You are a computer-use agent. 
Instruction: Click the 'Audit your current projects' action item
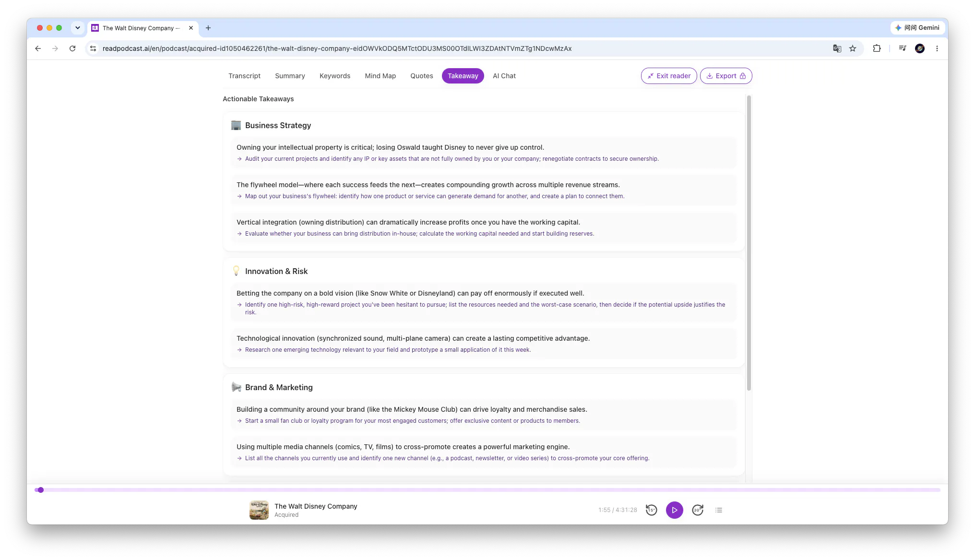[452, 159]
